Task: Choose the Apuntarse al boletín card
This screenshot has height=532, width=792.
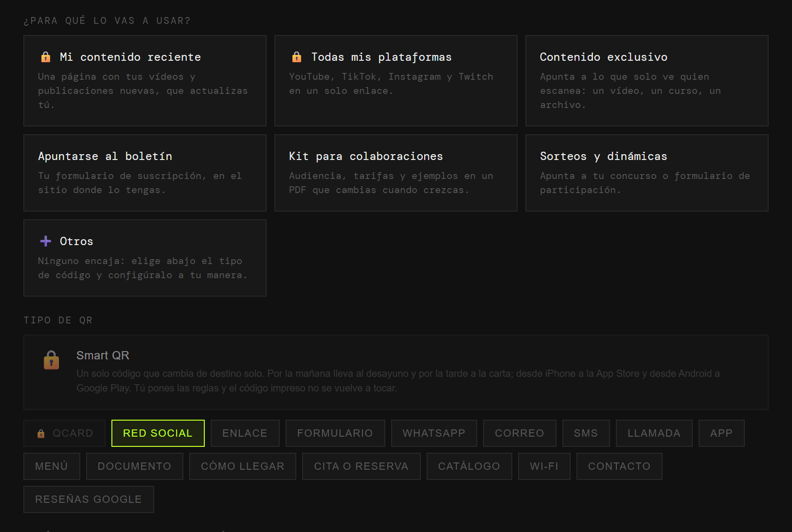Action: (x=145, y=173)
